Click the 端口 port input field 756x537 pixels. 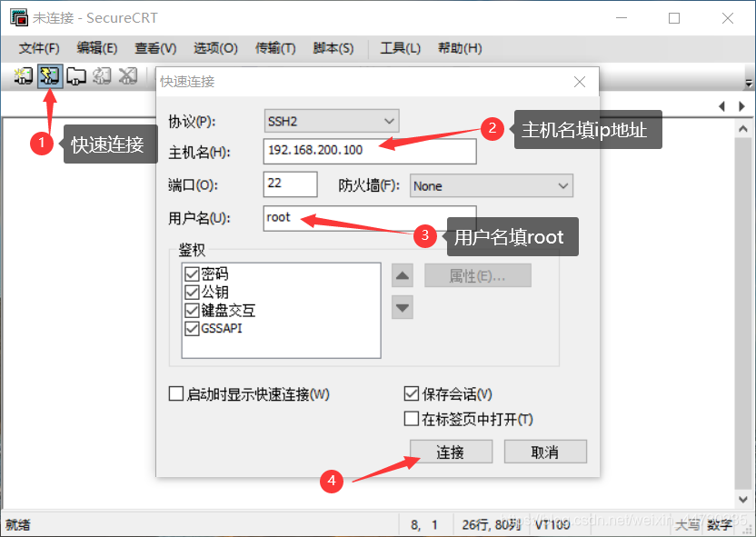[290, 184]
